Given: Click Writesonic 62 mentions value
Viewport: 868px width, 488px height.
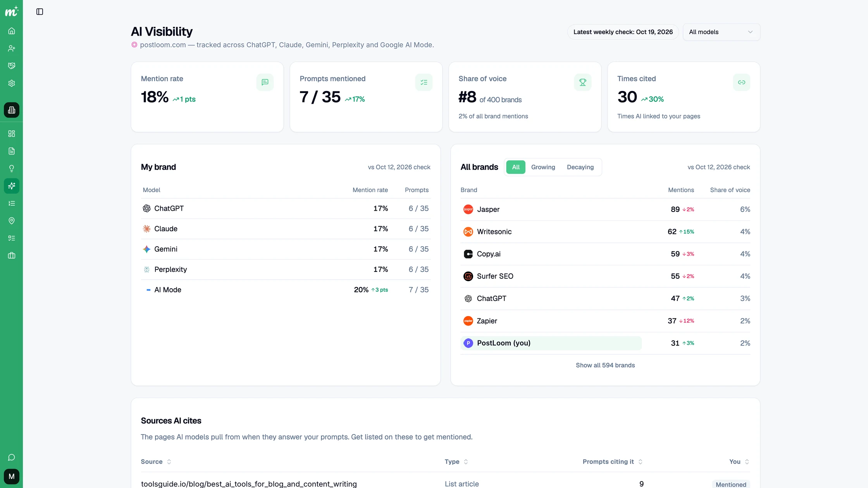Looking at the screenshot, I should click(672, 232).
